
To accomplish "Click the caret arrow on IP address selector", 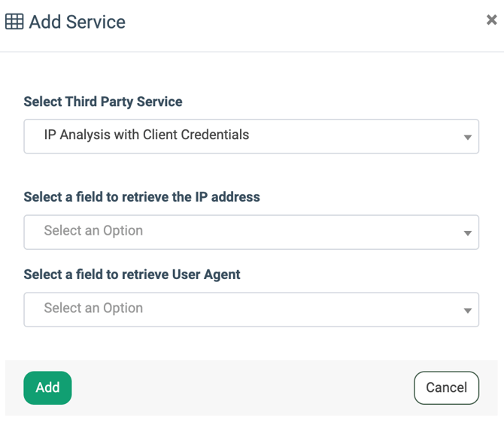I will [467, 233].
